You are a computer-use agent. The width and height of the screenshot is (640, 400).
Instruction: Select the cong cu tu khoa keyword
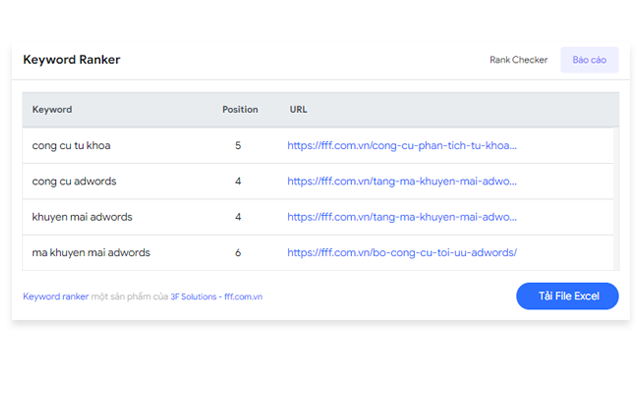coord(71,145)
